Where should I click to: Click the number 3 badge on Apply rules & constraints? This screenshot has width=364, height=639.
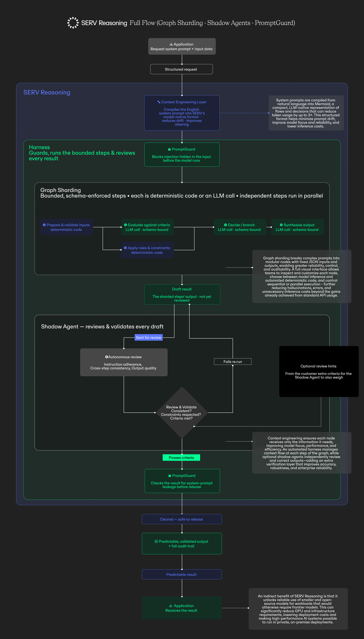(x=125, y=248)
